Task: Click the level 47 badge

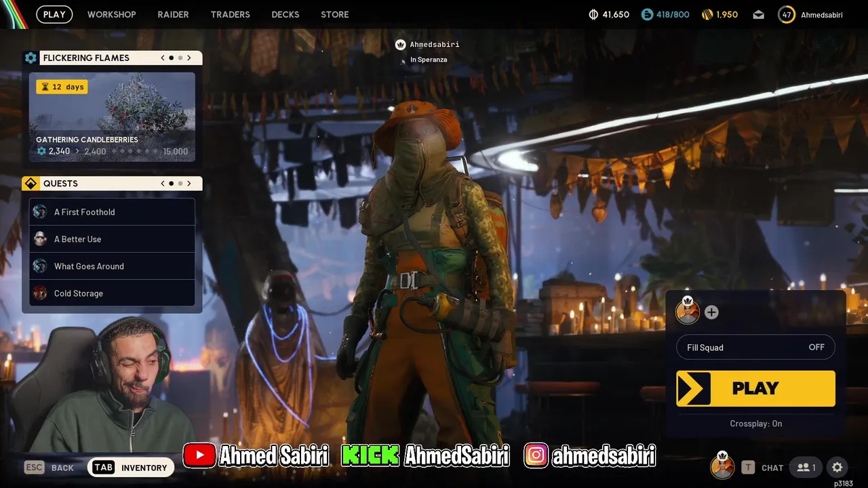Action: [x=787, y=14]
